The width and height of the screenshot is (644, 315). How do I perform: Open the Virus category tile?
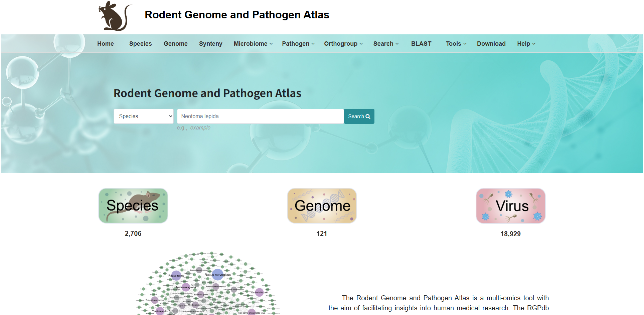click(510, 206)
